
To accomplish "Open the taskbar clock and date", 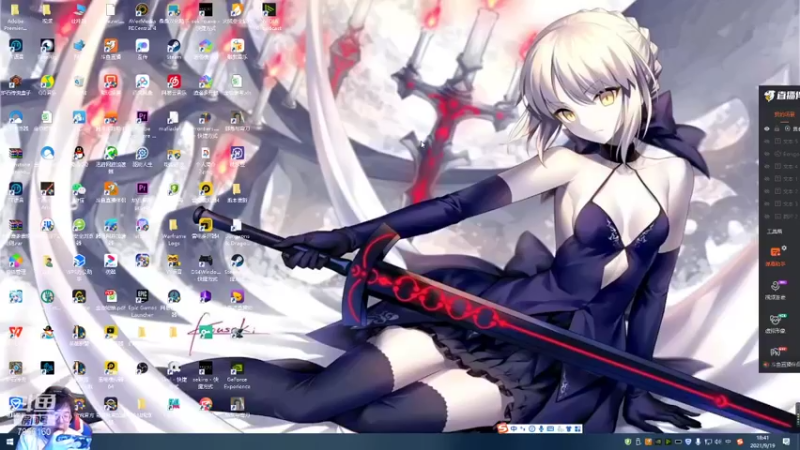I will 762,442.
